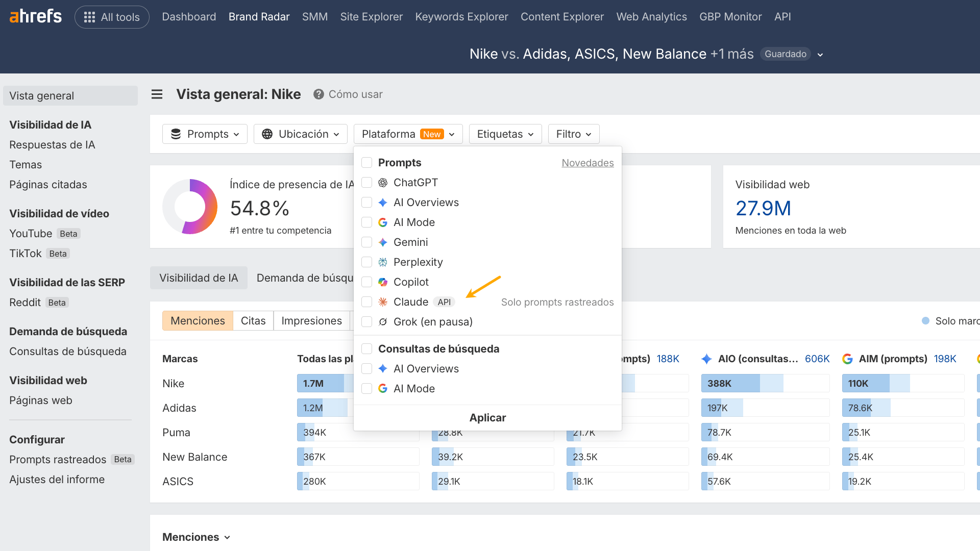The width and height of the screenshot is (980, 551).
Task: Open Keywords Explorer
Action: (462, 17)
